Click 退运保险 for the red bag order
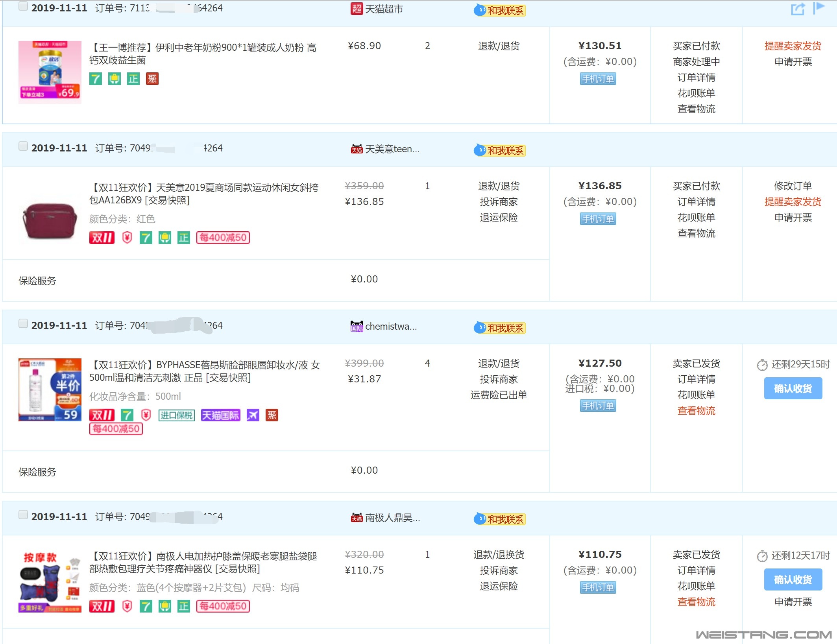 499,218
